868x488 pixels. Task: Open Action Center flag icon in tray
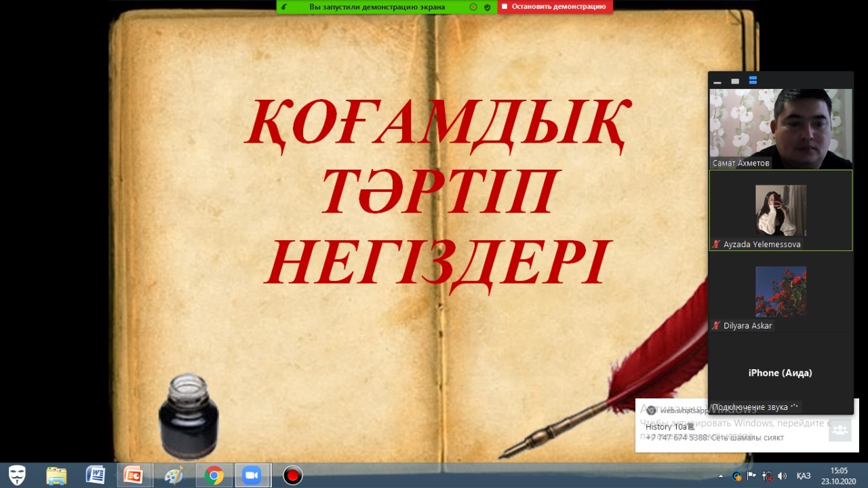click(752, 476)
